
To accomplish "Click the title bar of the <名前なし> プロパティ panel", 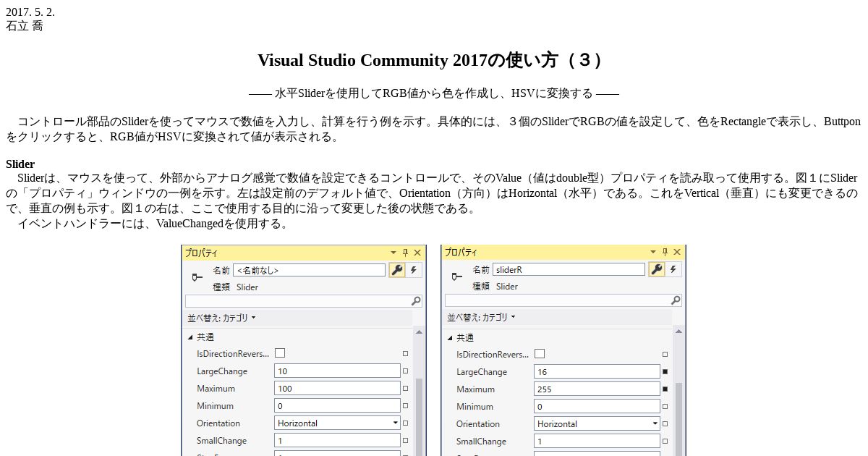I will click(x=303, y=253).
